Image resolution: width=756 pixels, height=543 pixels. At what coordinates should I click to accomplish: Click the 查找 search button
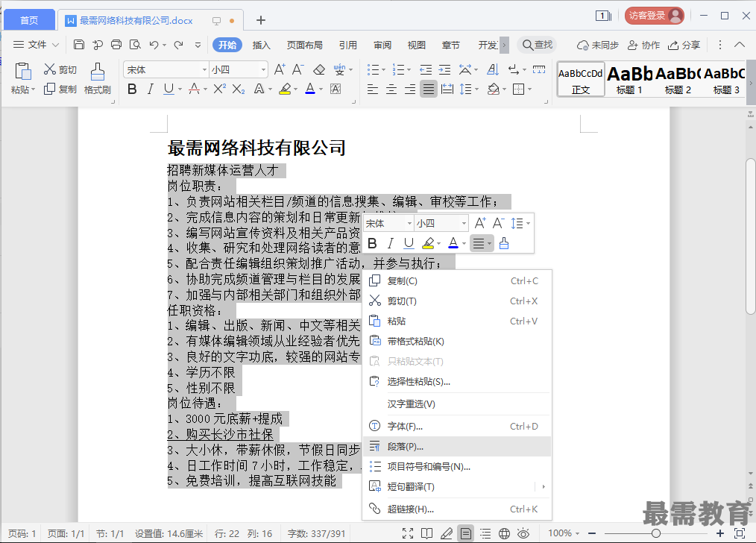(537, 45)
